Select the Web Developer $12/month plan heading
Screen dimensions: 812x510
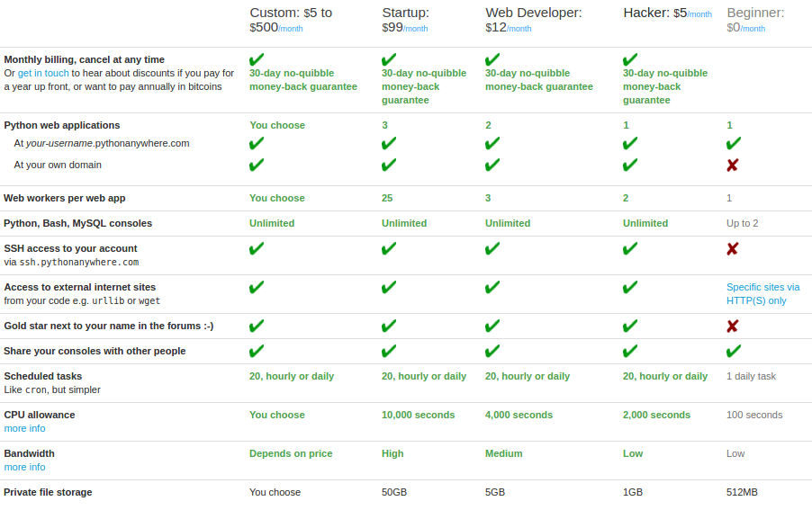(534, 20)
